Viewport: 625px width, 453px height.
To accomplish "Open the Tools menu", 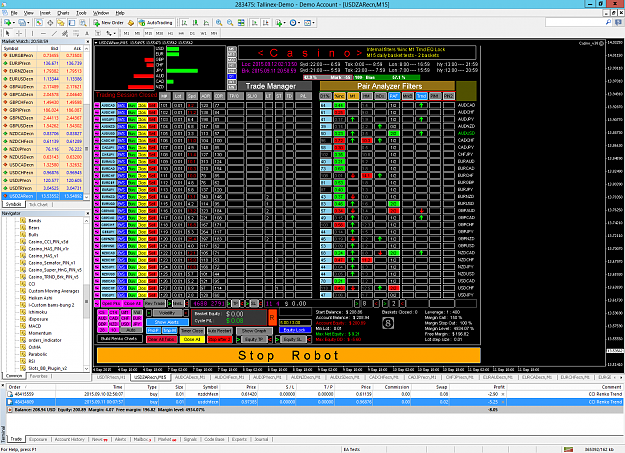I will click(x=81, y=13).
